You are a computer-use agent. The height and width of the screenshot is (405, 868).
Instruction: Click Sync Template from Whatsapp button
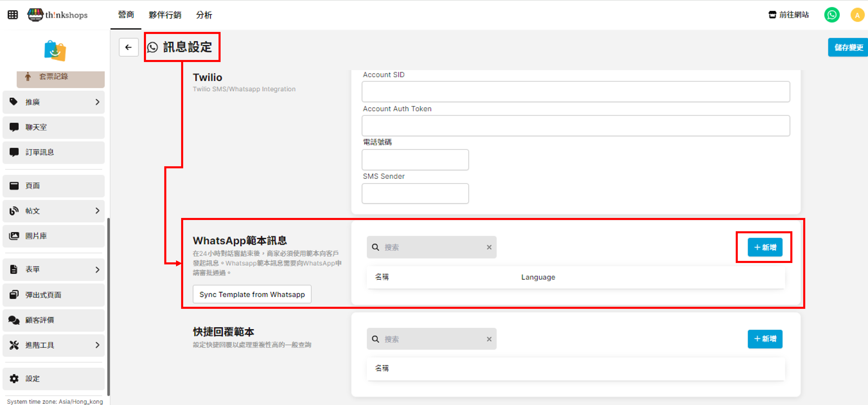pyautogui.click(x=252, y=294)
